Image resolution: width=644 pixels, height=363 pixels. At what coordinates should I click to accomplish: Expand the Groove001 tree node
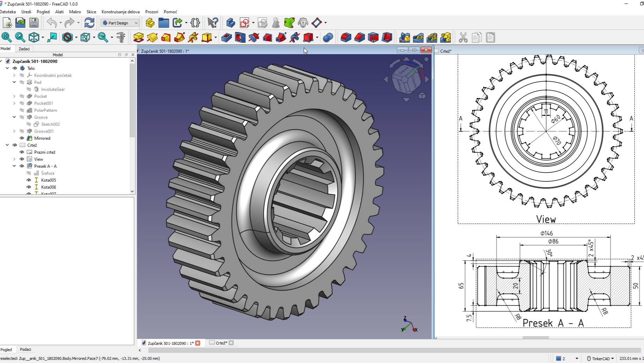14,131
